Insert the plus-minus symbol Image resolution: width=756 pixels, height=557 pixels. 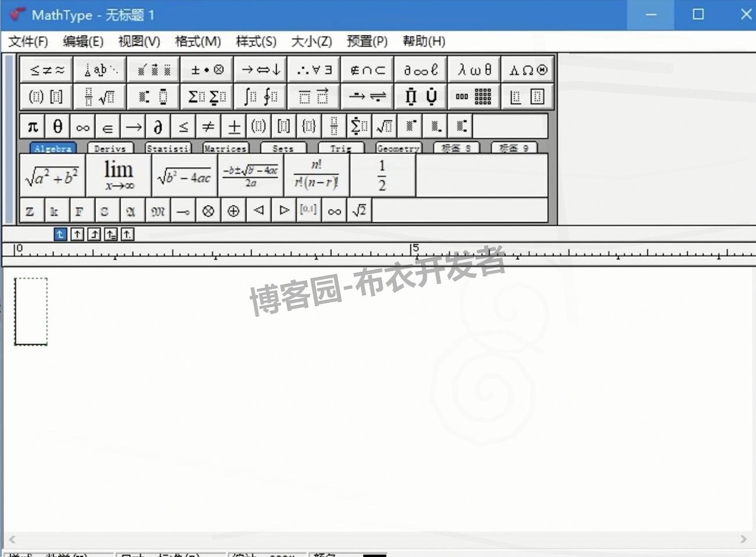pyautogui.click(x=233, y=126)
